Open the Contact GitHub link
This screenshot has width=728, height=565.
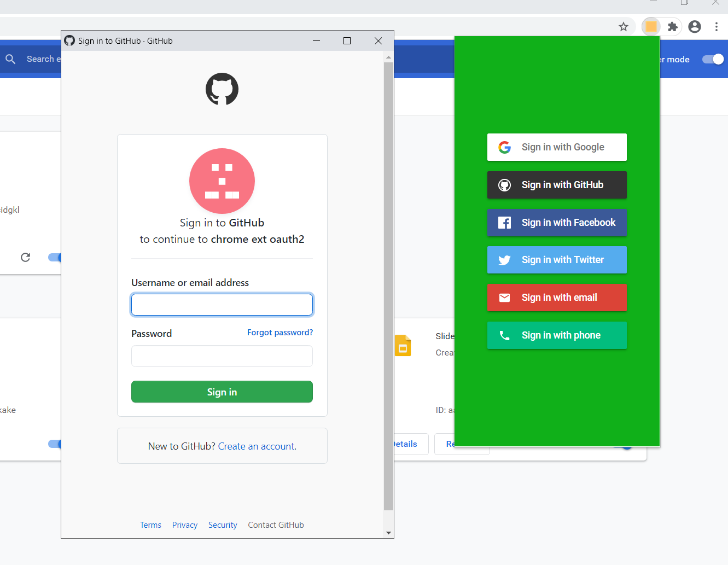coord(276,525)
